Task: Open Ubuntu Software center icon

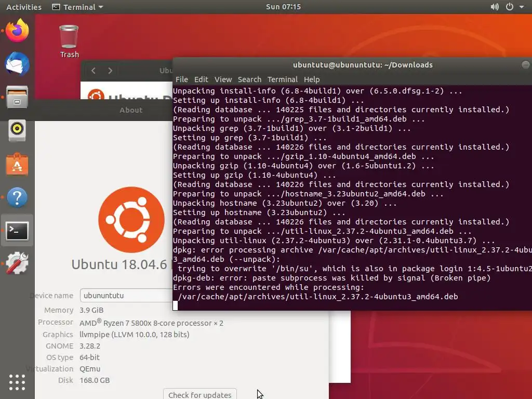Action: 17,164
